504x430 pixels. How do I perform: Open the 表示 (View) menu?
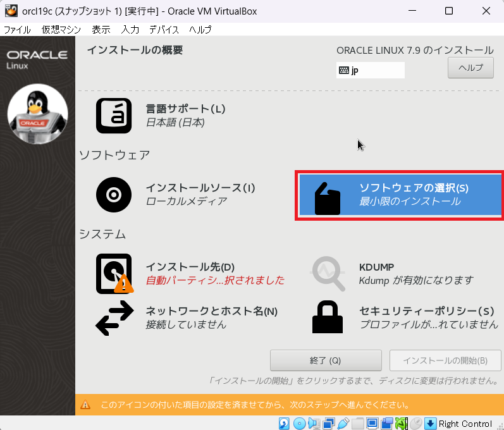tap(101, 30)
